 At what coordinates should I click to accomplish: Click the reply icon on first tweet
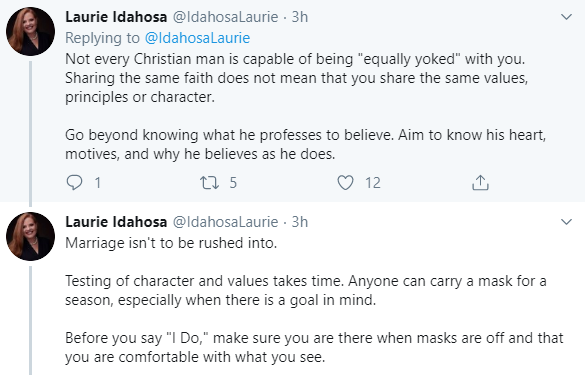74,183
